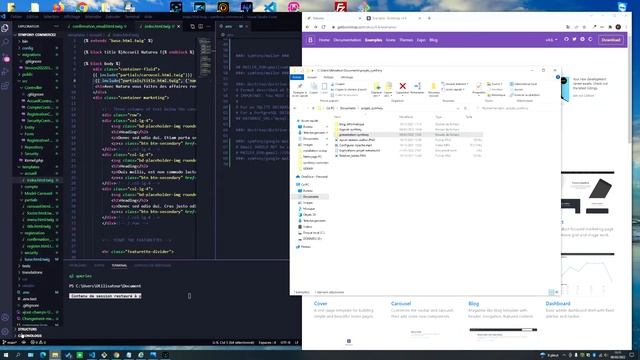Open Affichage ribbon tab in File Explorer
This screenshot has height=360, width=640.
tap(347, 77)
